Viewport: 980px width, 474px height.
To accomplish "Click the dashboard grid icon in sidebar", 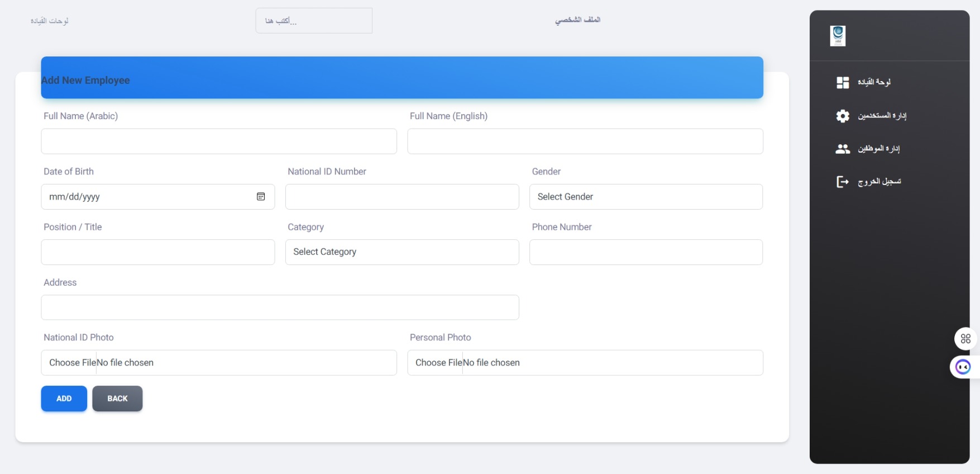I will tap(842, 83).
